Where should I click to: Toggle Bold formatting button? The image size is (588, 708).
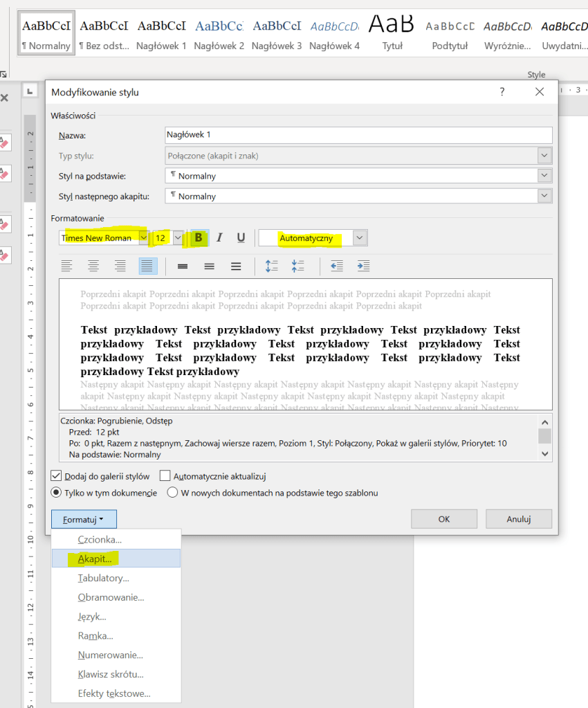199,238
